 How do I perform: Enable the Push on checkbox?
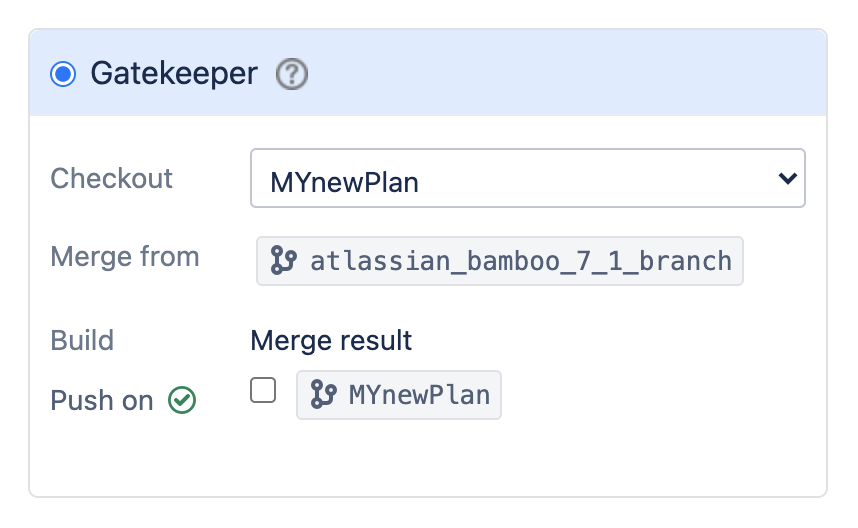[x=263, y=390]
